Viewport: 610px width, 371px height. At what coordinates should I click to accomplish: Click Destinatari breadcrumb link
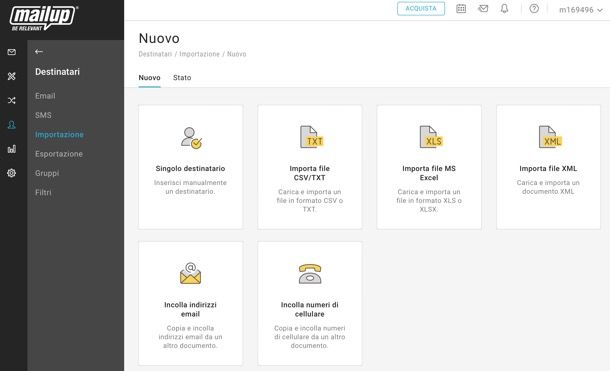point(155,54)
